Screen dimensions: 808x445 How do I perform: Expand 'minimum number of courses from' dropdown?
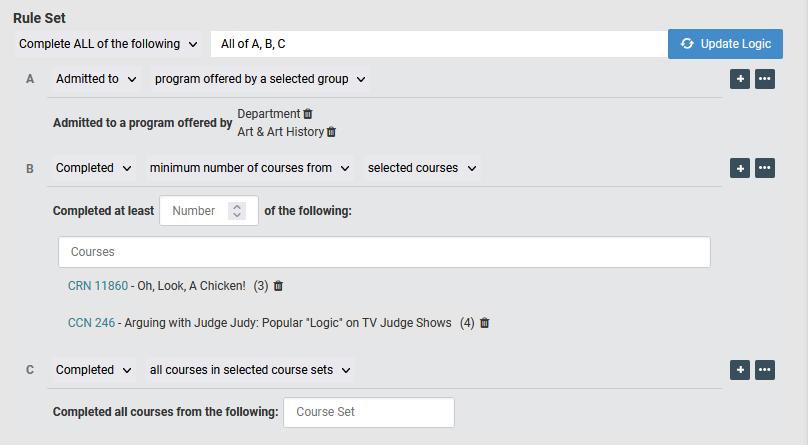pyautogui.click(x=249, y=168)
